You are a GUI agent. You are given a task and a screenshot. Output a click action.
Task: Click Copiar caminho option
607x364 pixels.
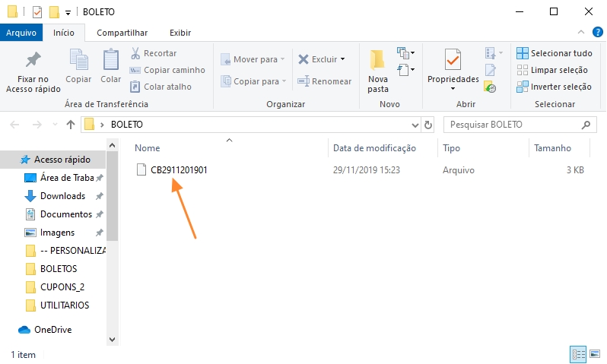(x=167, y=70)
